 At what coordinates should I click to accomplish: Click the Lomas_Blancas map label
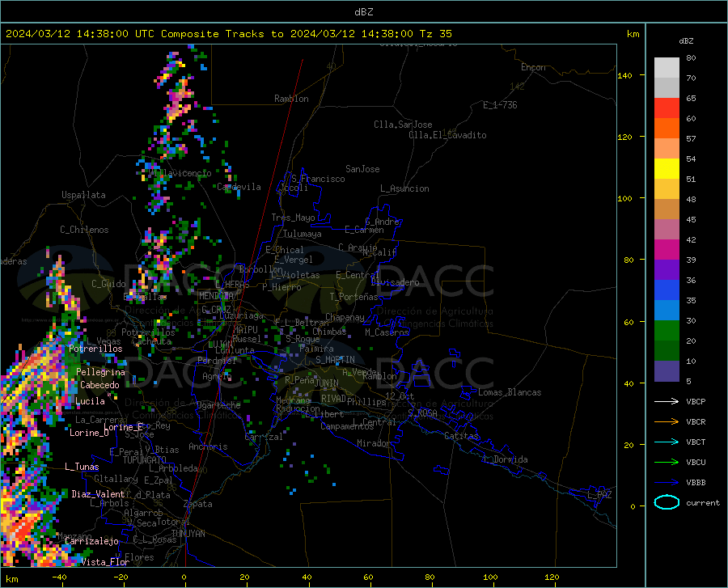click(x=510, y=392)
